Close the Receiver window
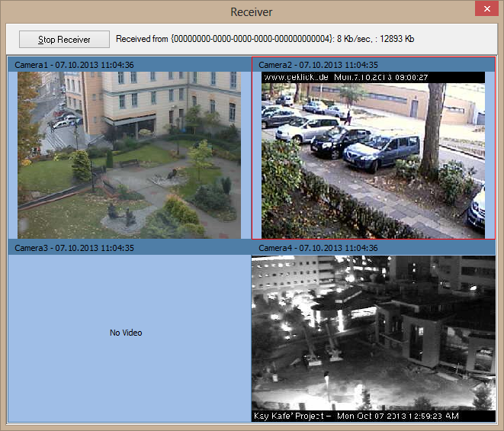Screen dimensions: 504x431 point(484,10)
